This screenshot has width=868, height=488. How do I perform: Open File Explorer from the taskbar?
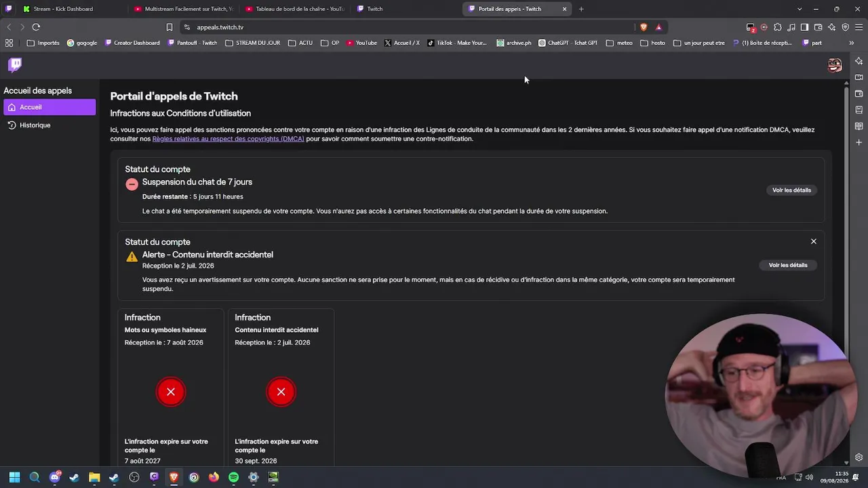[94, 477]
